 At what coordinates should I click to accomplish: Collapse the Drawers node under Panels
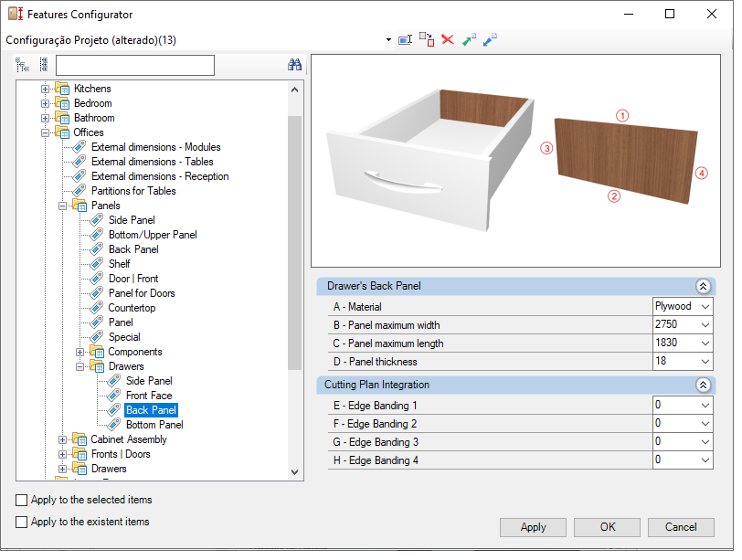(80, 366)
